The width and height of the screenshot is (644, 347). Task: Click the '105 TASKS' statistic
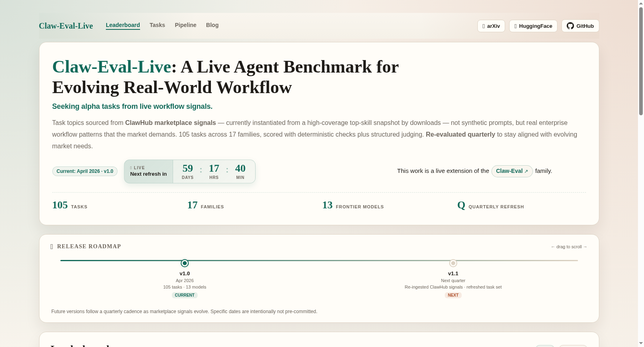click(x=70, y=205)
